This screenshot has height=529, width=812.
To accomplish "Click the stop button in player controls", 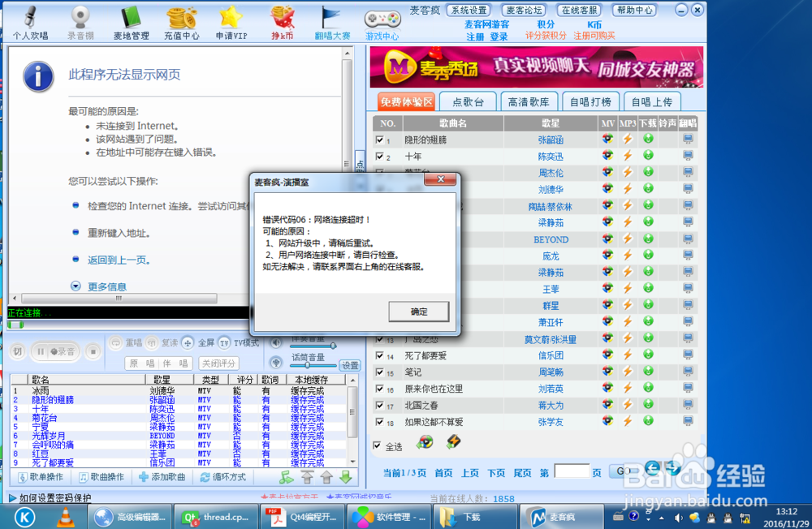I will [x=93, y=352].
